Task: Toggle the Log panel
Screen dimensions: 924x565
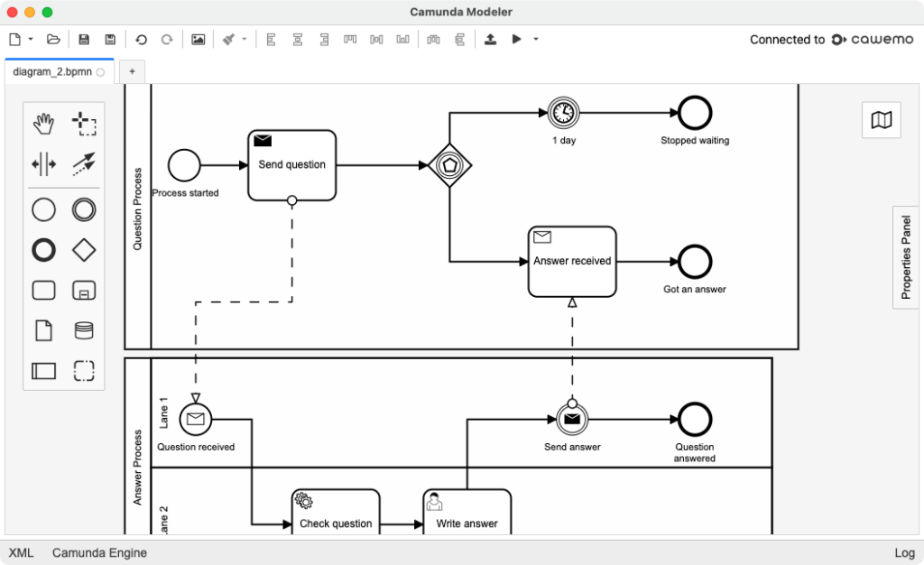Action: click(904, 552)
